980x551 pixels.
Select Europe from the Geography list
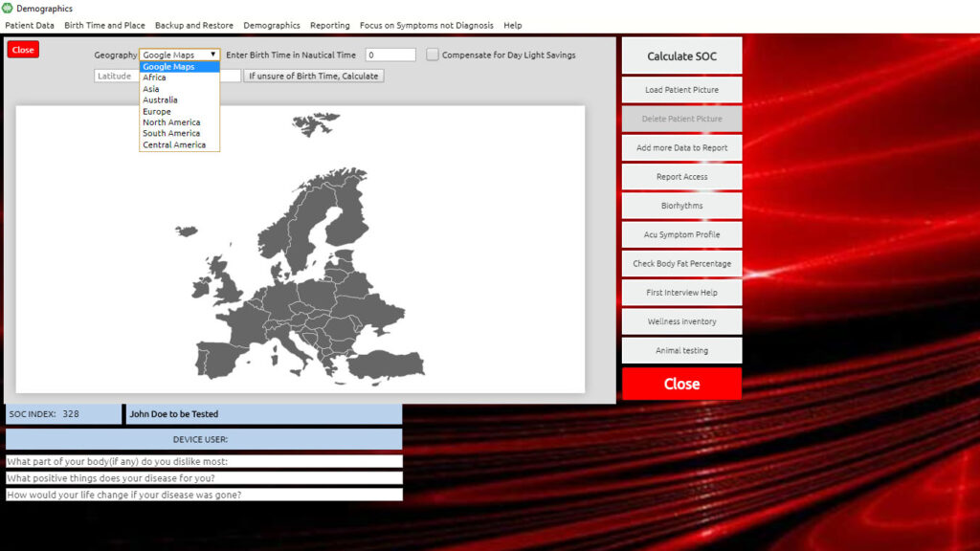tap(157, 112)
